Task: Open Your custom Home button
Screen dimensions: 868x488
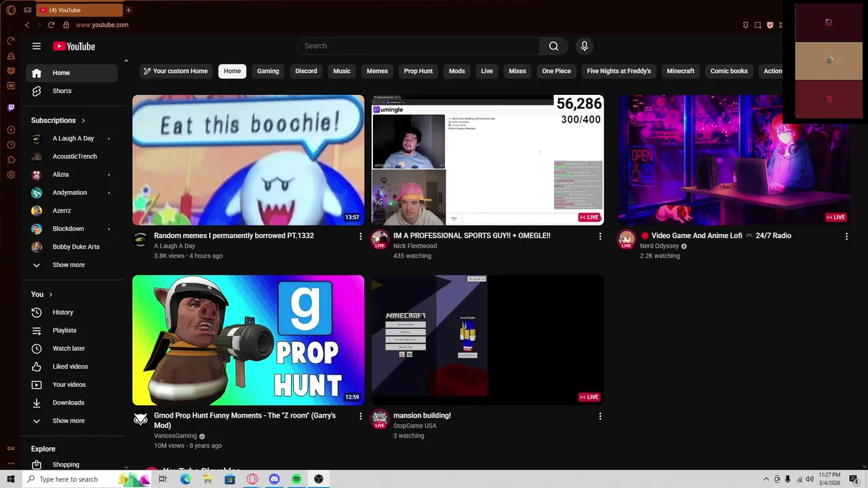Action: 174,71
